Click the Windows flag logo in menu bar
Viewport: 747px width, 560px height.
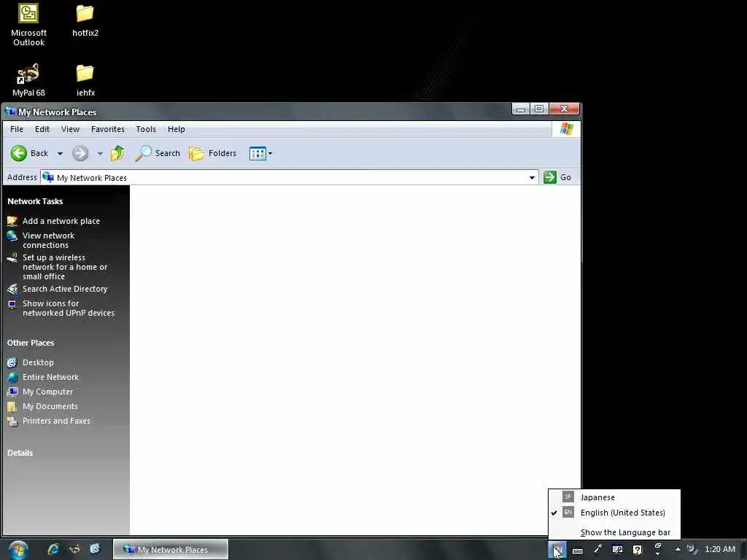[566, 128]
